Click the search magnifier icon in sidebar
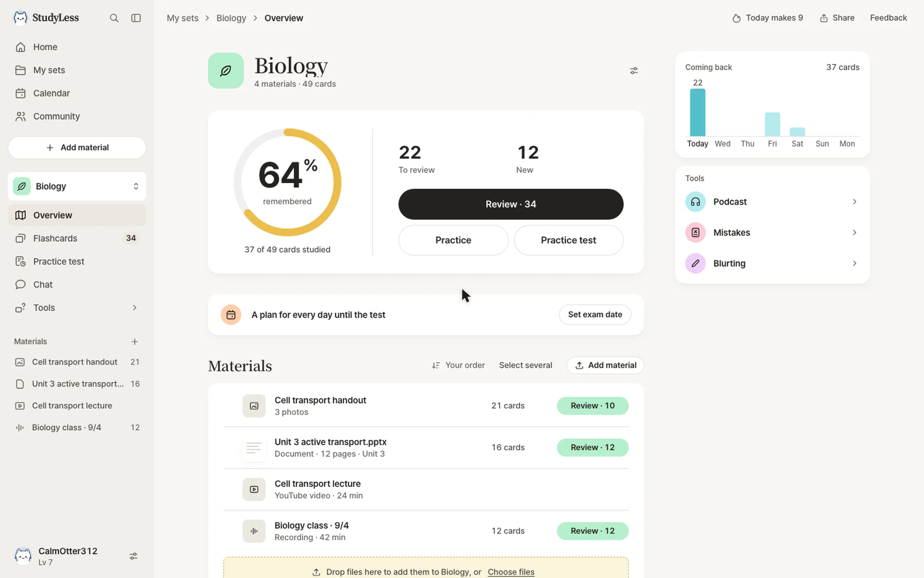This screenshot has width=924, height=578. (x=114, y=18)
